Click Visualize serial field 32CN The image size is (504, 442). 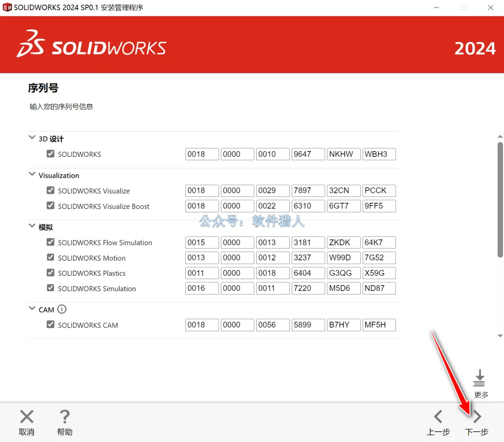(343, 190)
